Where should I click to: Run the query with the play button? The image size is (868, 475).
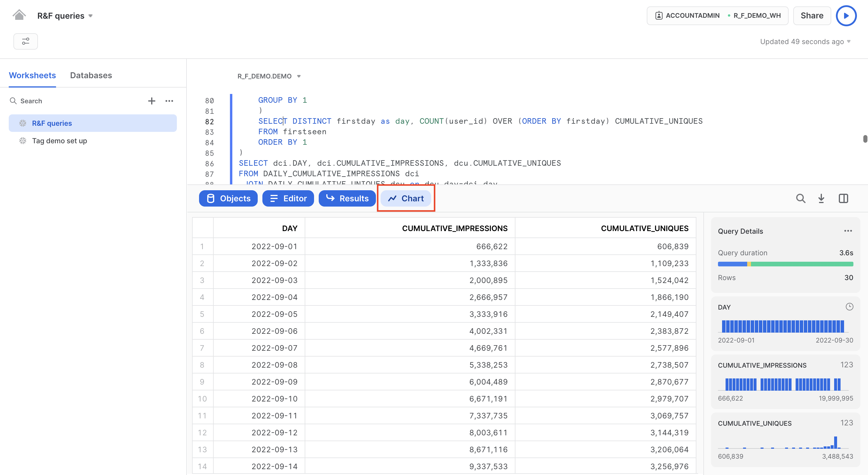846,16
